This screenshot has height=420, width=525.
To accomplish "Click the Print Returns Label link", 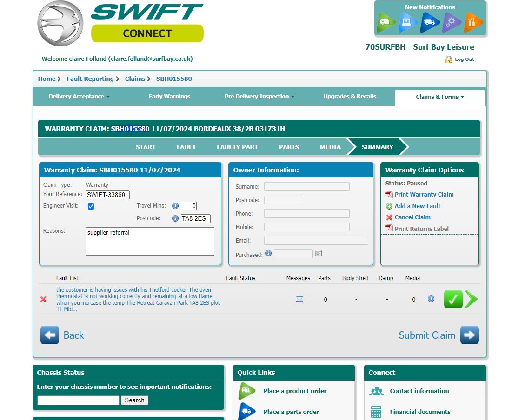I will (422, 229).
